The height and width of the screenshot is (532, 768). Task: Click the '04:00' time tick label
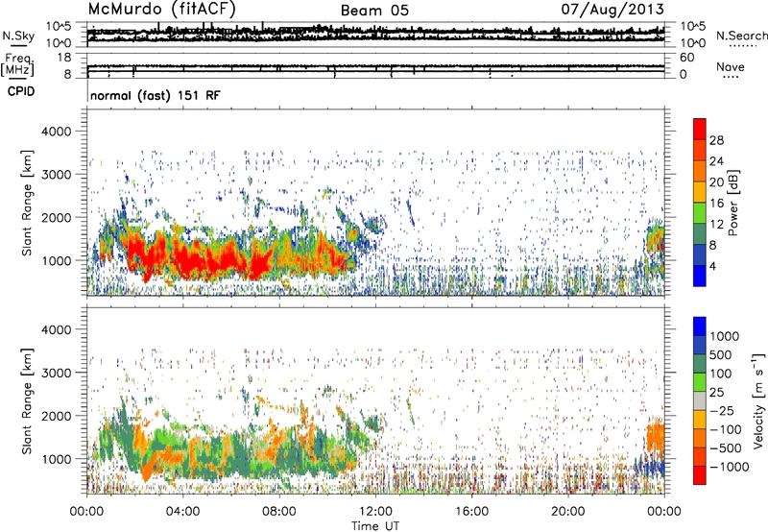pyautogui.click(x=182, y=512)
